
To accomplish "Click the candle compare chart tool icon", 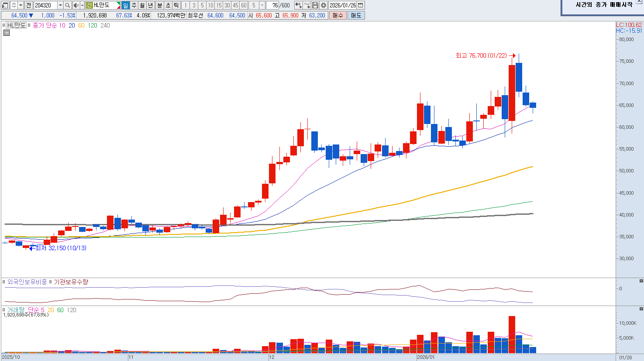I will coord(298,5).
